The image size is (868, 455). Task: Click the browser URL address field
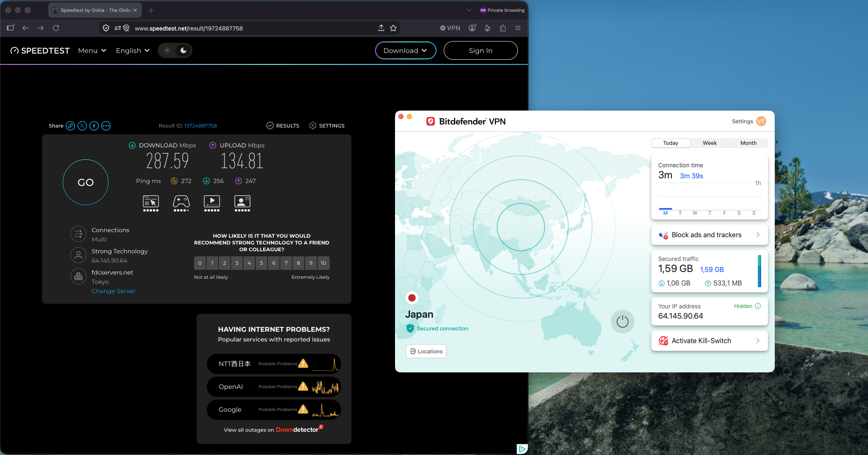250,28
